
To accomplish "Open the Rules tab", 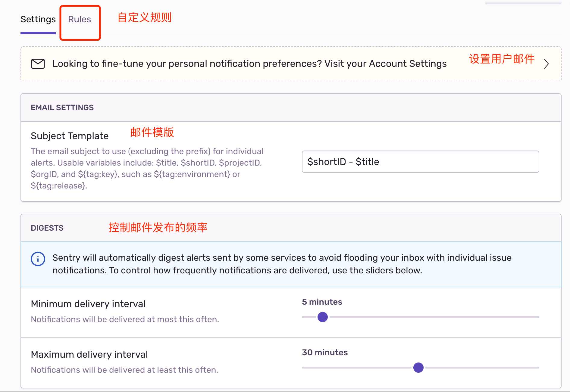I will tap(80, 19).
